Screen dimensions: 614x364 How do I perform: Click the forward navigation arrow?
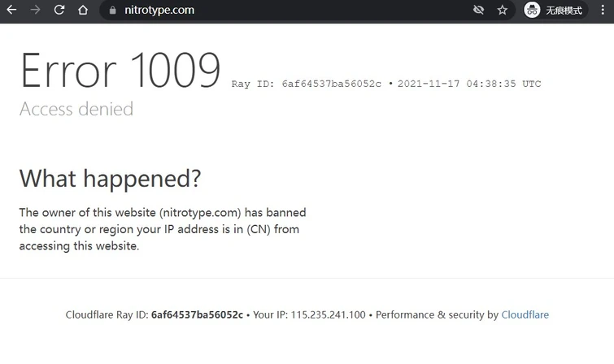click(35, 11)
